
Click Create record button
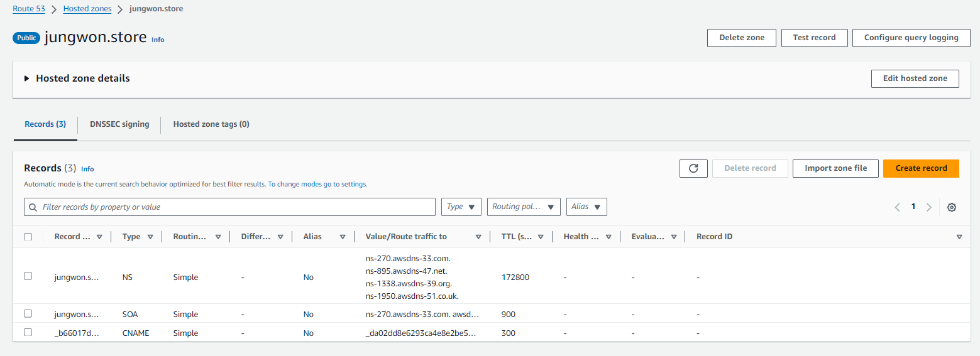pos(921,168)
